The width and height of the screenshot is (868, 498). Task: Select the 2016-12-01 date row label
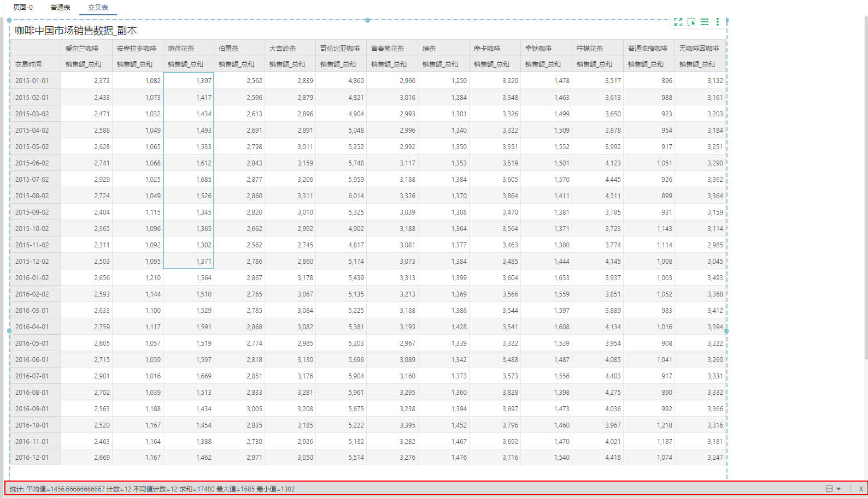(x=32, y=458)
